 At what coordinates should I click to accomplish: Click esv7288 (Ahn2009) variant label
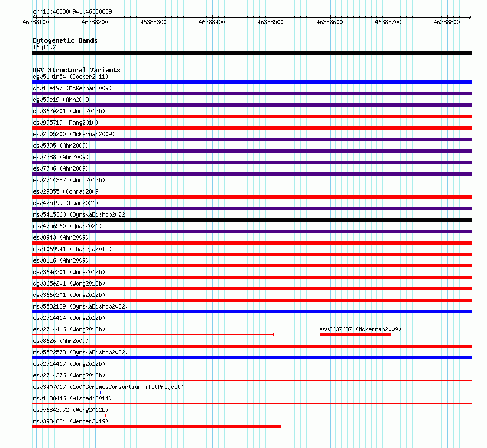61,157
